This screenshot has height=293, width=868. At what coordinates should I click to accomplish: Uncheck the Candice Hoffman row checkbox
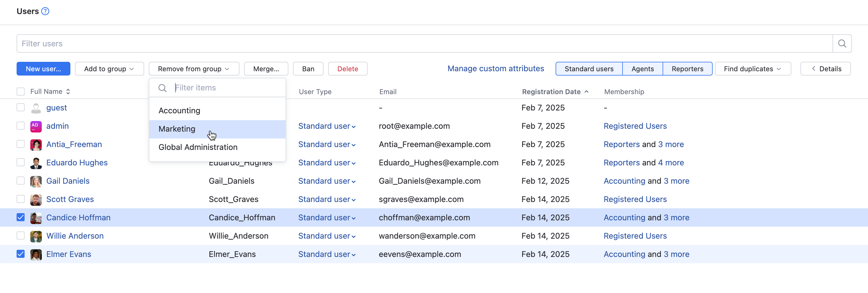tap(21, 217)
